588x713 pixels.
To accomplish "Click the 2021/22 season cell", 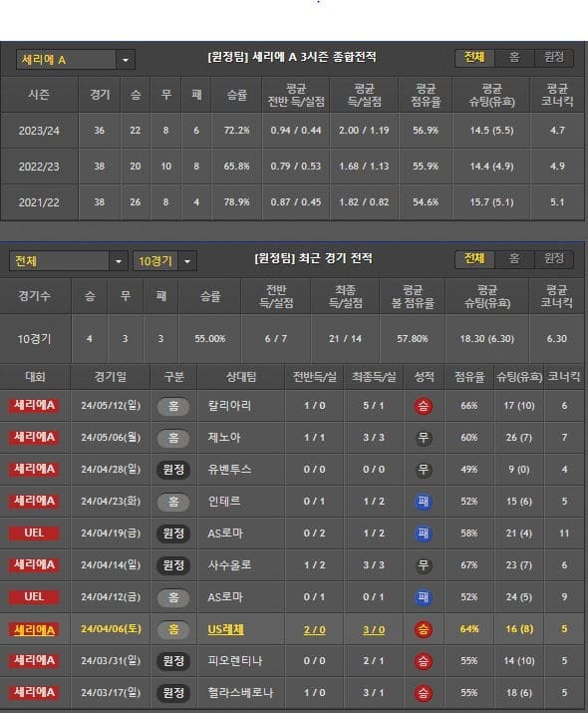I will pyautogui.click(x=39, y=202).
